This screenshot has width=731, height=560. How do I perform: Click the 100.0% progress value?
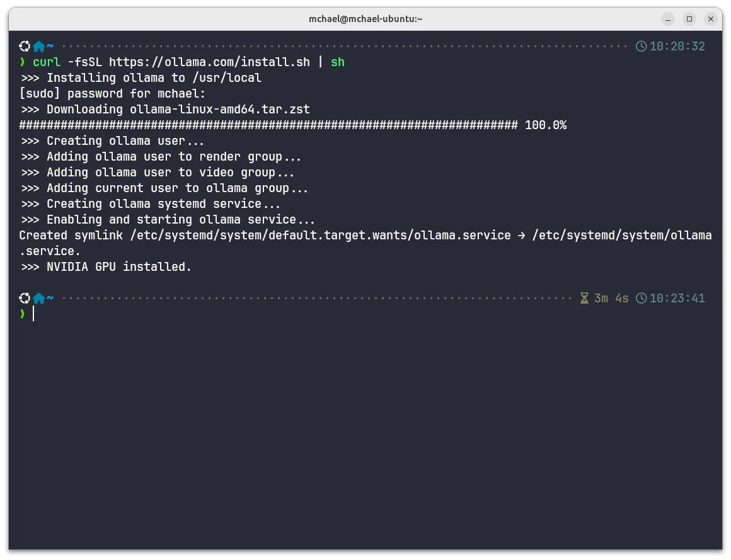546,125
